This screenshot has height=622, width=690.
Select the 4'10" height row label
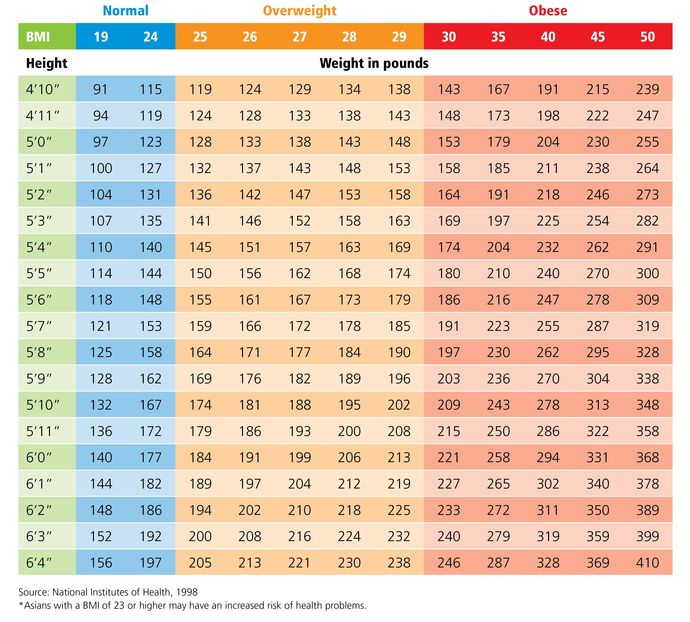pos(46,89)
